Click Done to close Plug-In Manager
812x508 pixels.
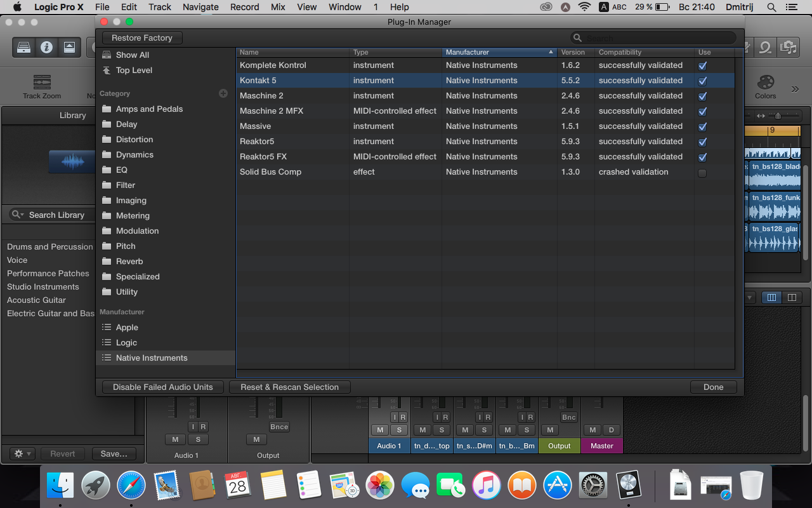pos(714,387)
